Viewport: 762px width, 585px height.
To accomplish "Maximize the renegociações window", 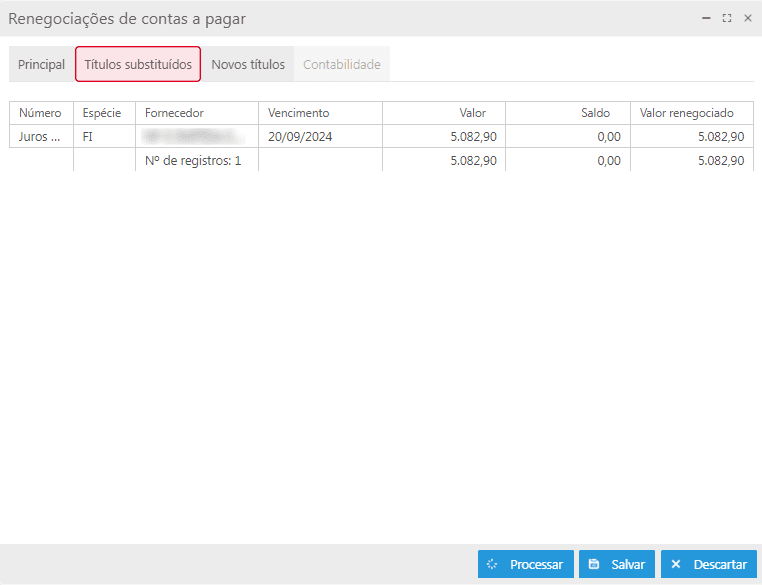I will pyautogui.click(x=727, y=18).
